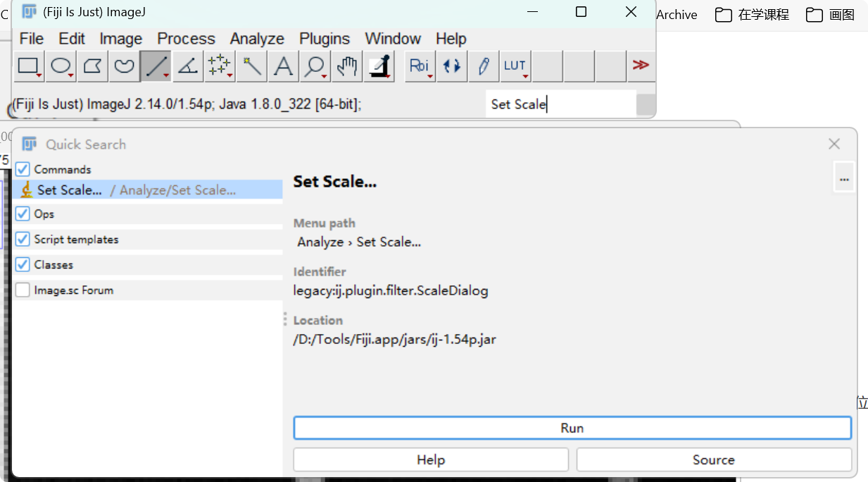868x482 pixels.
Task: Select the Rectangle selection tool
Action: [x=29, y=66]
